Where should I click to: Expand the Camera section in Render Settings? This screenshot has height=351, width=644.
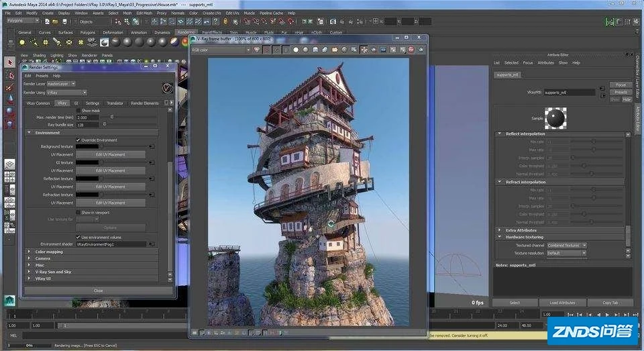pos(29,258)
